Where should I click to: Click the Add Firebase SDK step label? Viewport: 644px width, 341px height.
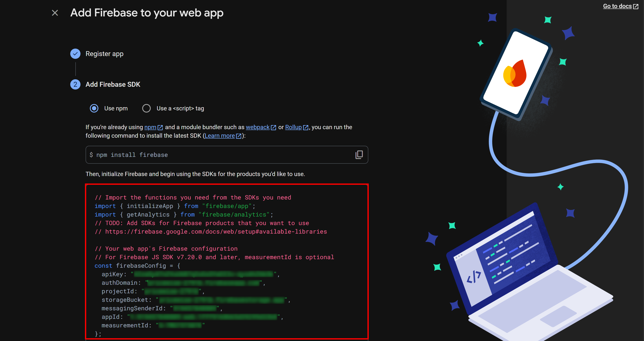tap(113, 84)
